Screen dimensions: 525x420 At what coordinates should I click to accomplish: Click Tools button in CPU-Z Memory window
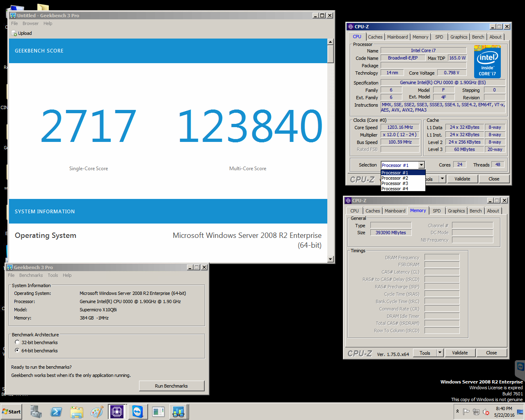(x=425, y=353)
